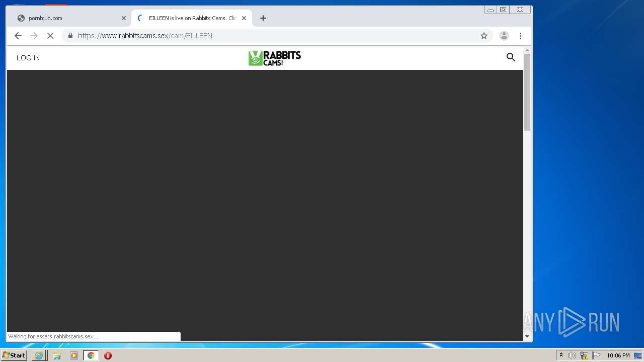The height and width of the screenshot is (362, 644).
Task: Open the file explorer taskbar icon
Action: pos(57,355)
